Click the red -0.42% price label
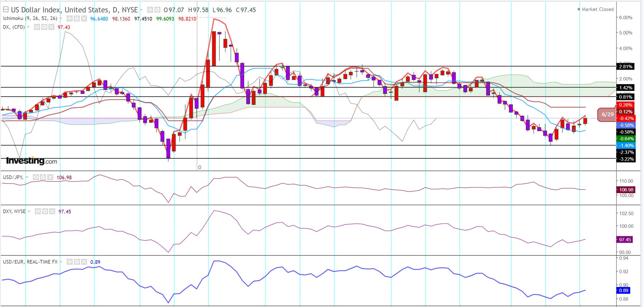This screenshot has width=644, height=307. pos(626,118)
